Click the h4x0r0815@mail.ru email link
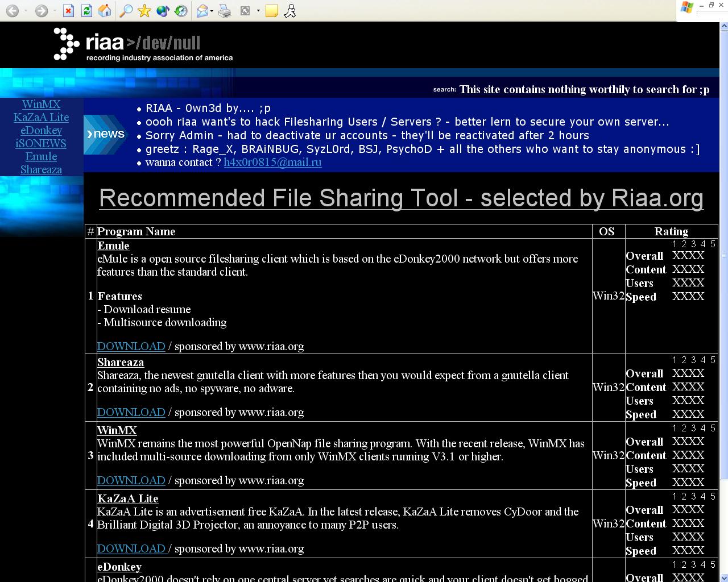 (x=272, y=162)
